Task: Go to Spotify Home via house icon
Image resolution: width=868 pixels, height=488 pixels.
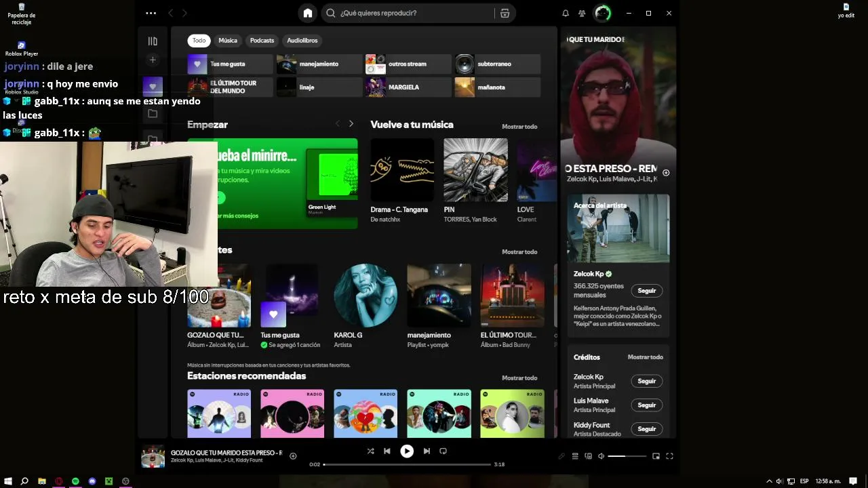Action: point(308,13)
